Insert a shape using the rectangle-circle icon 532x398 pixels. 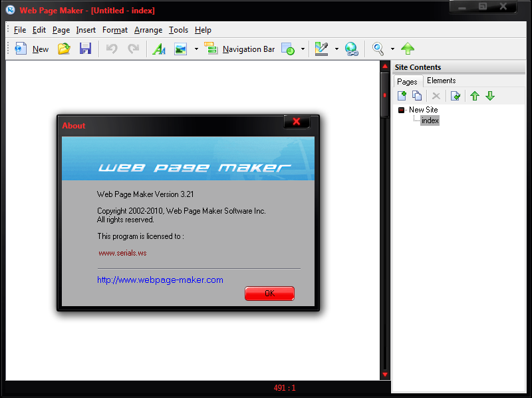point(288,49)
